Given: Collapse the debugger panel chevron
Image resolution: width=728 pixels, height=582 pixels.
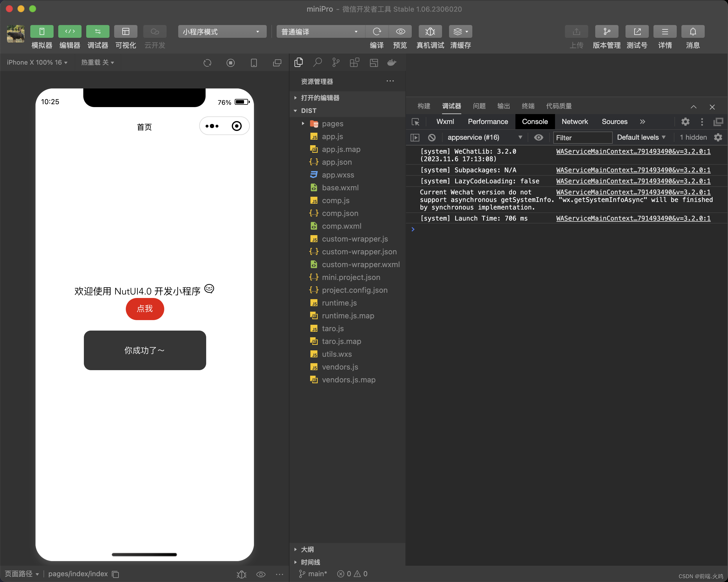Looking at the screenshot, I should [x=694, y=107].
